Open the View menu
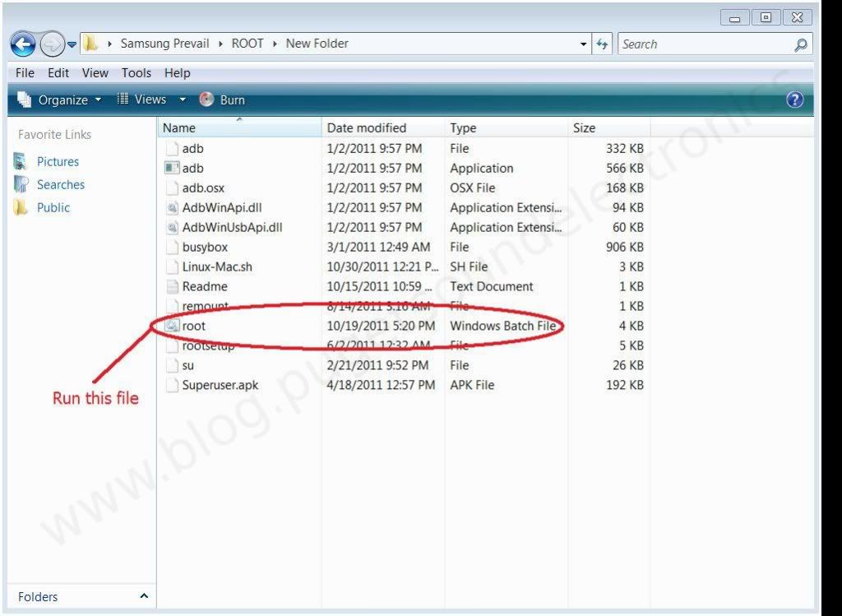 click(95, 73)
